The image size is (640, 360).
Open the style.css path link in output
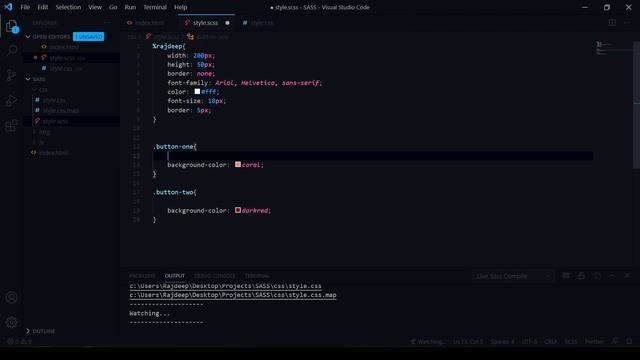225,286
